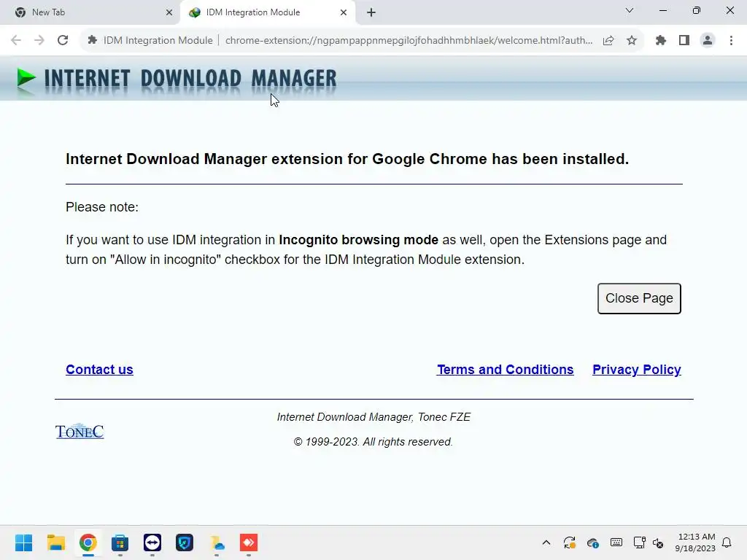Open the Windows Start menu

coord(24,542)
